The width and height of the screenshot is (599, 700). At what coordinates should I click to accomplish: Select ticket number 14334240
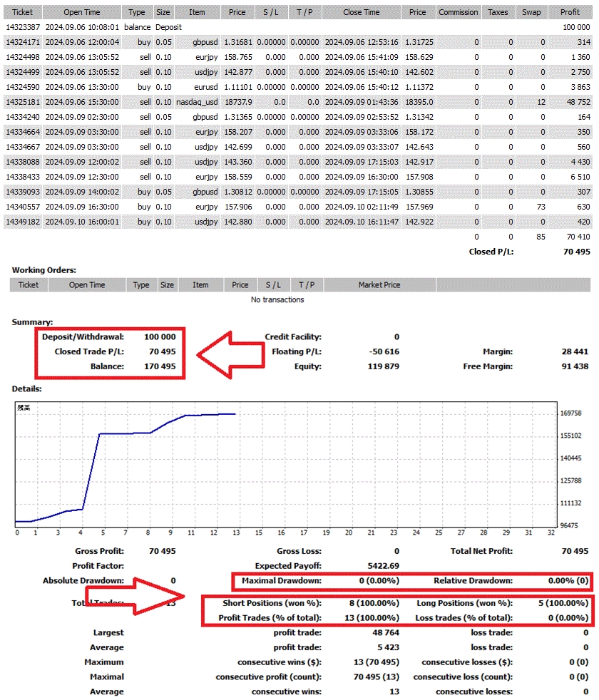click(x=23, y=117)
